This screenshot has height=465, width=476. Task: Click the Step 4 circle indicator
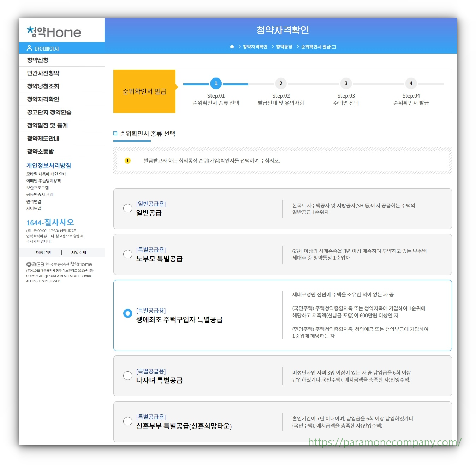[x=411, y=83]
